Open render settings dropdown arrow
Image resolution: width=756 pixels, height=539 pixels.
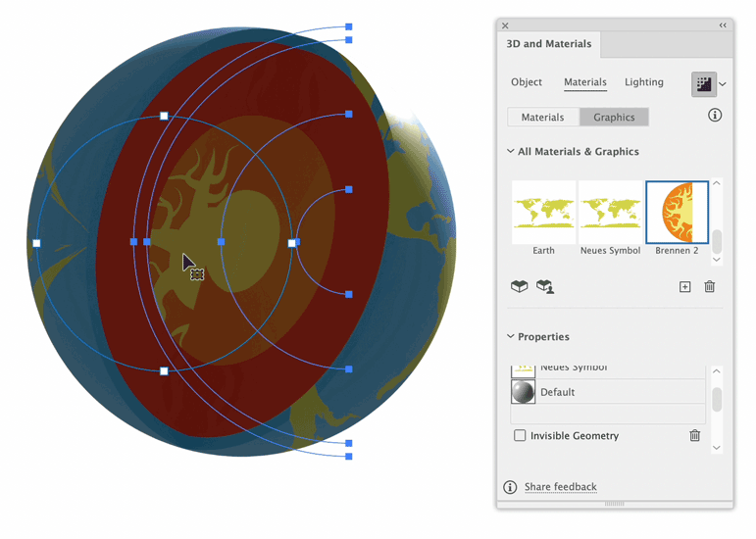(723, 84)
